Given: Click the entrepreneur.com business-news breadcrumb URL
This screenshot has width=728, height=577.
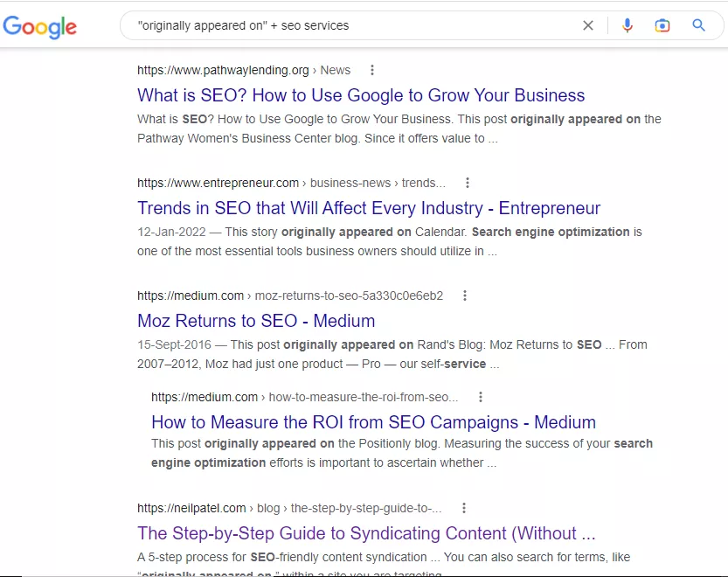Looking at the screenshot, I should point(291,183).
